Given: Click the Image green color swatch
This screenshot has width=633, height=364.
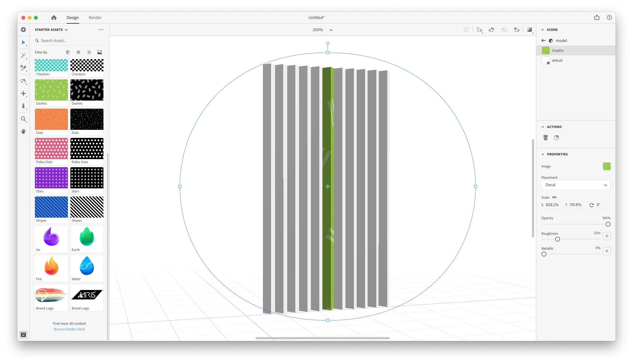Looking at the screenshot, I should tap(607, 166).
